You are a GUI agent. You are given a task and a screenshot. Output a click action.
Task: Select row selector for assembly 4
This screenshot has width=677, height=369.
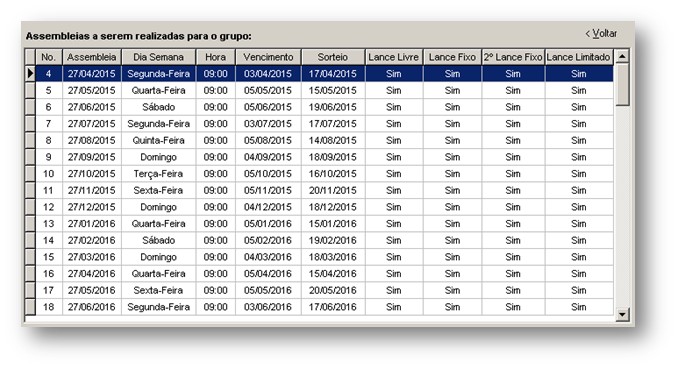click(30, 74)
